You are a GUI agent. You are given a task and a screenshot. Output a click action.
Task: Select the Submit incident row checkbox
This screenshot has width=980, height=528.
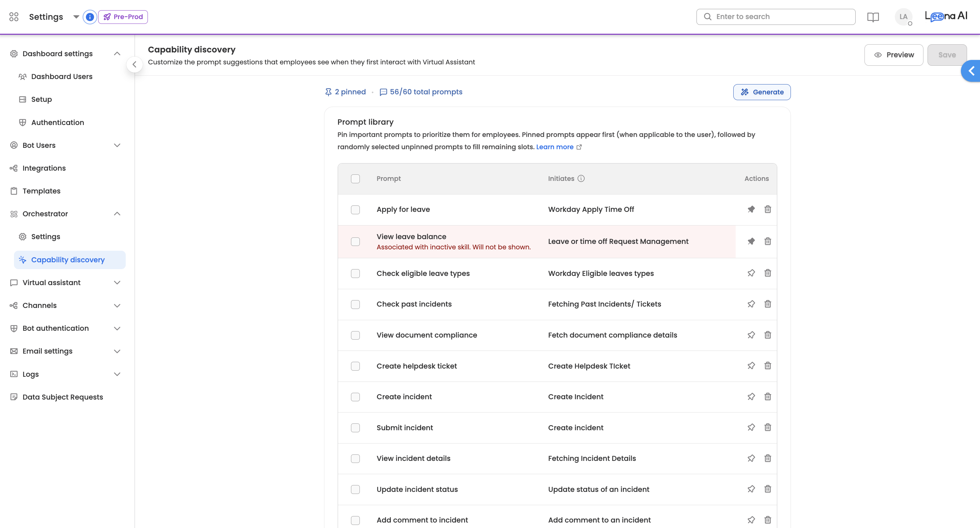(x=355, y=428)
